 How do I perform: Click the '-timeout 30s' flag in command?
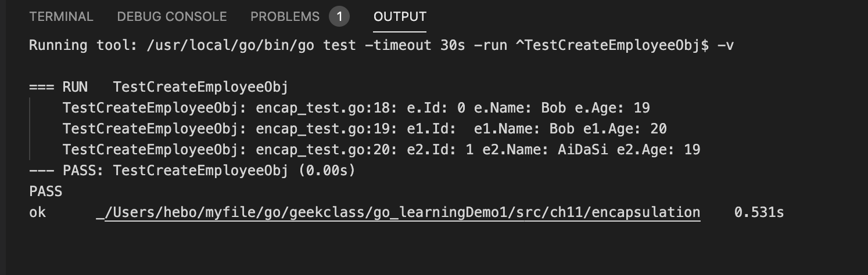(x=415, y=45)
